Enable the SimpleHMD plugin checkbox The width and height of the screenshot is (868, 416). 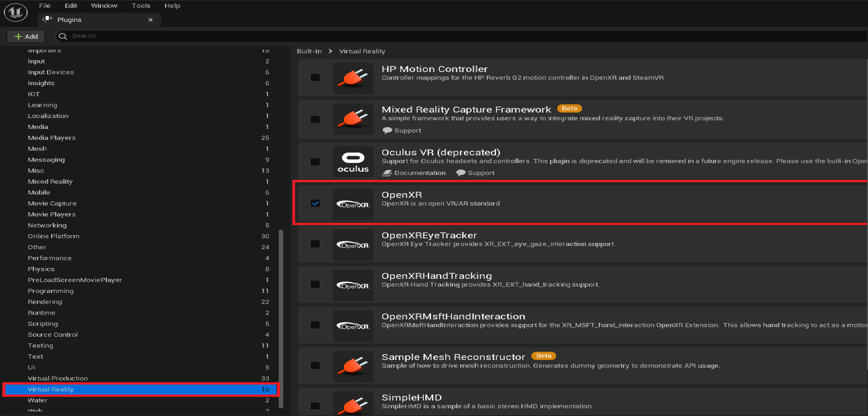315,406
